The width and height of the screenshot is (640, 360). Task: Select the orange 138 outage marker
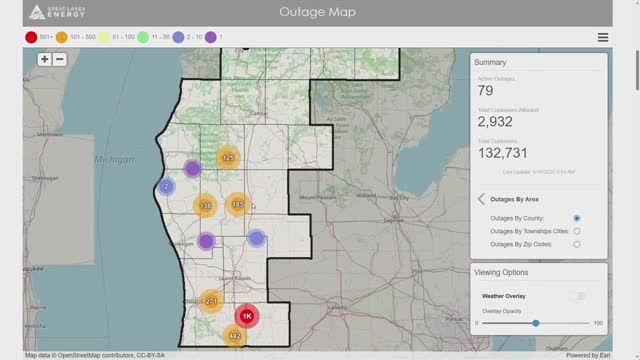tap(205, 205)
